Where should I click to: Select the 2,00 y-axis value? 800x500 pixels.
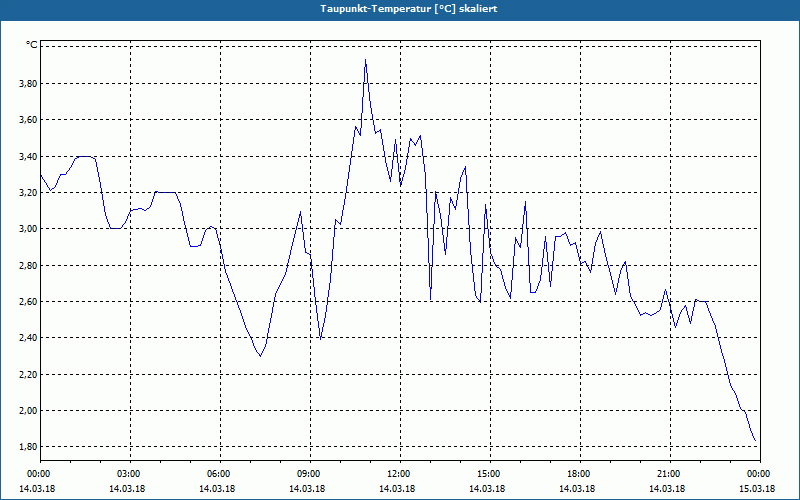[28, 410]
